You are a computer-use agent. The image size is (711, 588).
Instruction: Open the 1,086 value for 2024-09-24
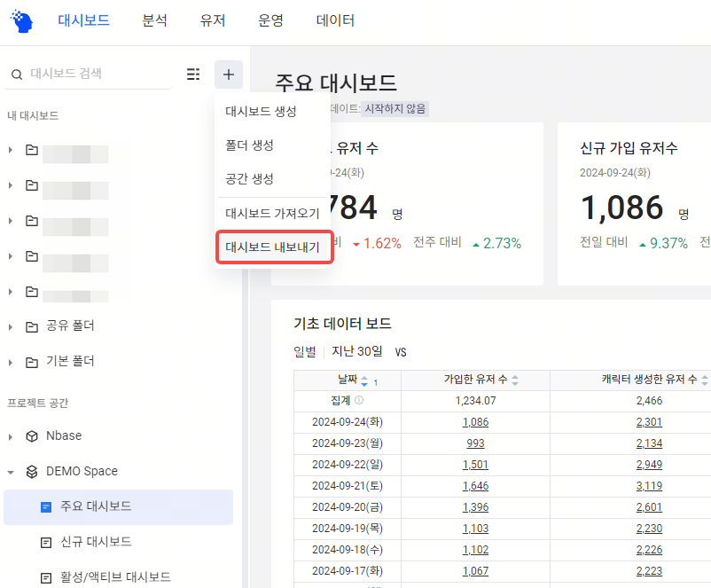(x=475, y=422)
